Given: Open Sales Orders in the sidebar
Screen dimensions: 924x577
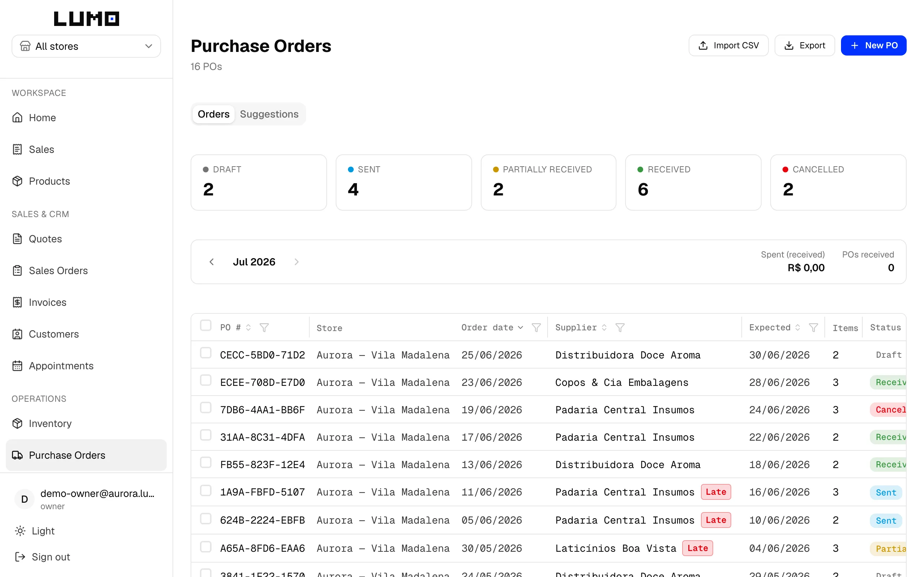Looking at the screenshot, I should click(58, 270).
